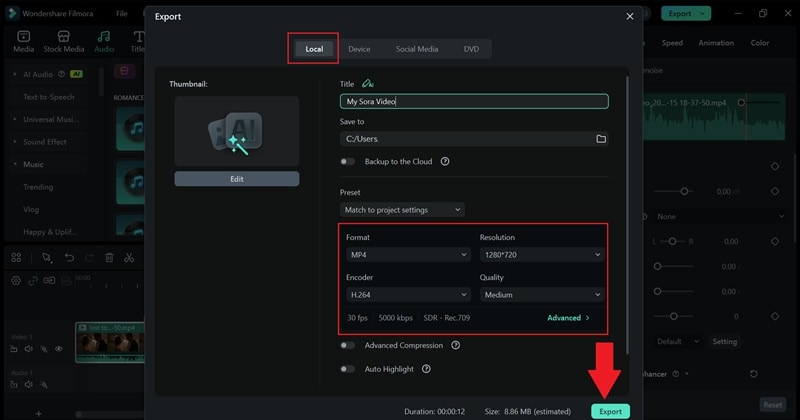Switch to the Speed tab
This screenshot has width=800, height=420.
tap(672, 43)
